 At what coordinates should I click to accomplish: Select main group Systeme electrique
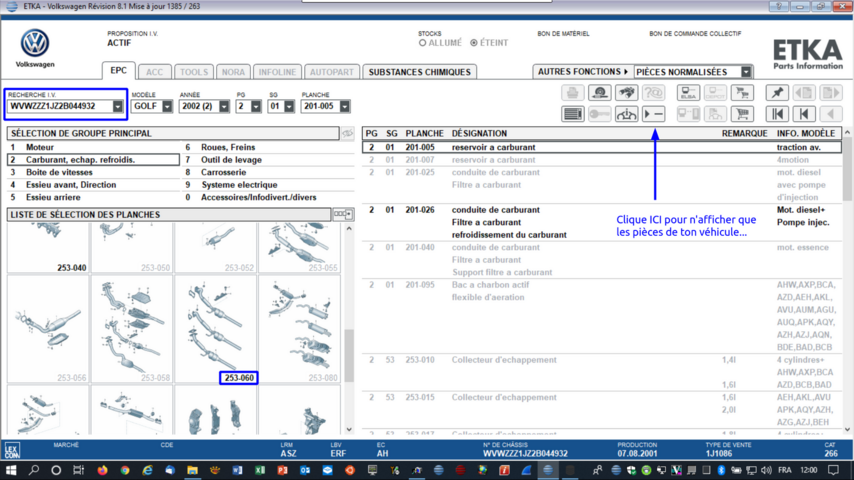click(268, 185)
